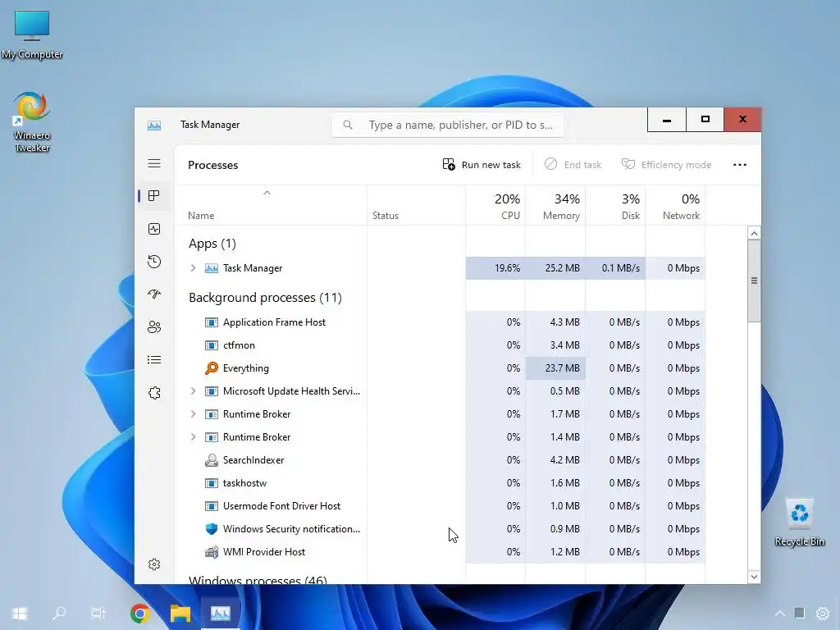The width and height of the screenshot is (840, 630).
Task: Show hidden tray icons chevron
Action: 780,614
